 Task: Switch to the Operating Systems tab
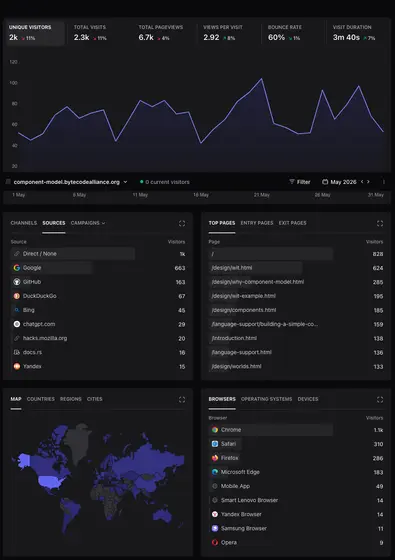click(x=266, y=399)
